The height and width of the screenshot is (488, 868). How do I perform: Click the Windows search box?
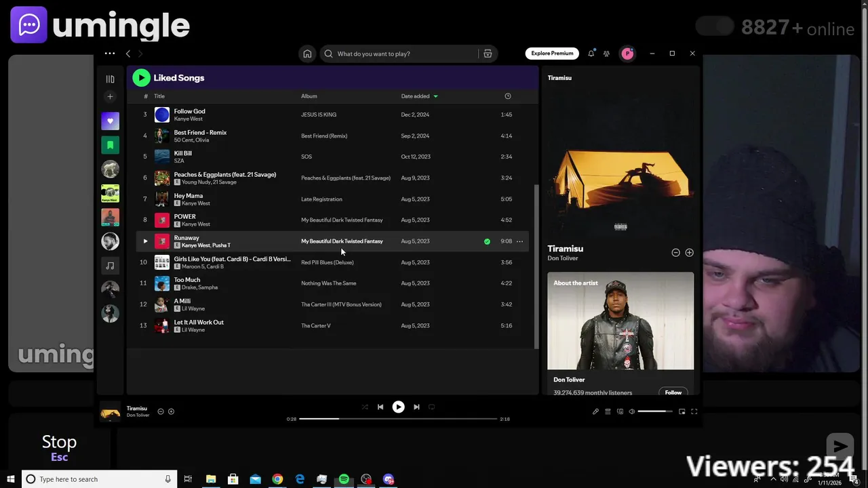pyautogui.click(x=100, y=479)
